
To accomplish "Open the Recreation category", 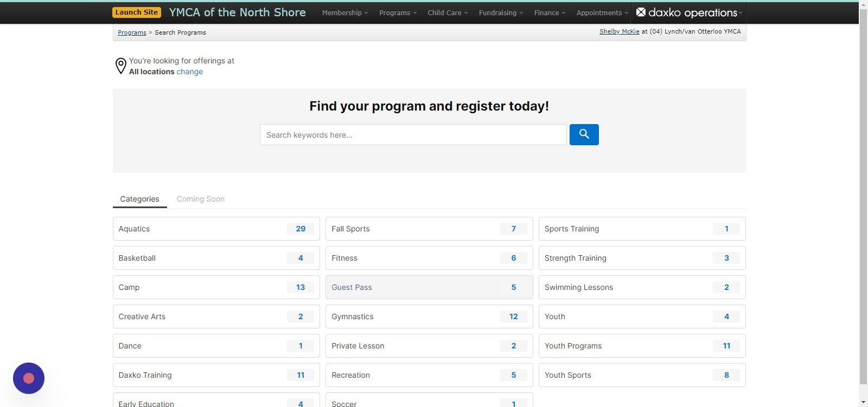I will [429, 375].
